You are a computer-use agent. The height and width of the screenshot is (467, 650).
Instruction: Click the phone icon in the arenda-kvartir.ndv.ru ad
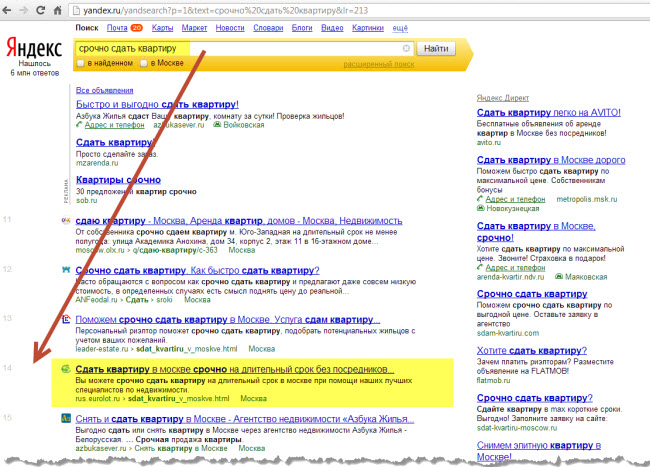tap(480, 267)
